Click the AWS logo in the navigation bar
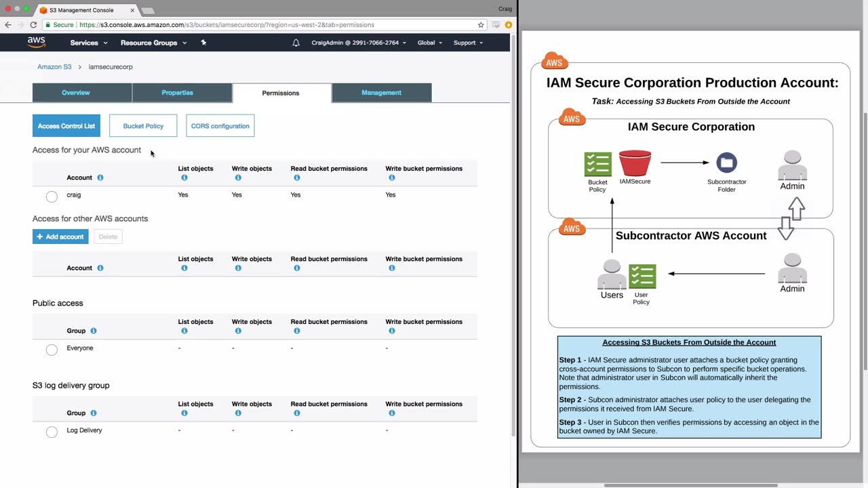This screenshot has width=868, height=488. coord(37,42)
